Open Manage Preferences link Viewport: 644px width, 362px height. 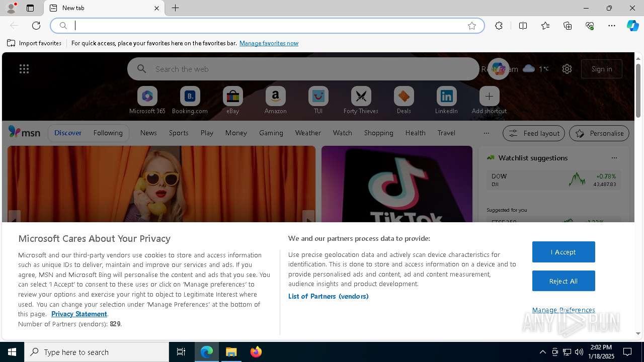[563, 310]
